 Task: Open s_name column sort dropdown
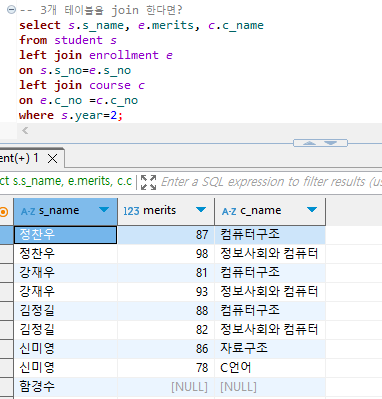(x=104, y=210)
